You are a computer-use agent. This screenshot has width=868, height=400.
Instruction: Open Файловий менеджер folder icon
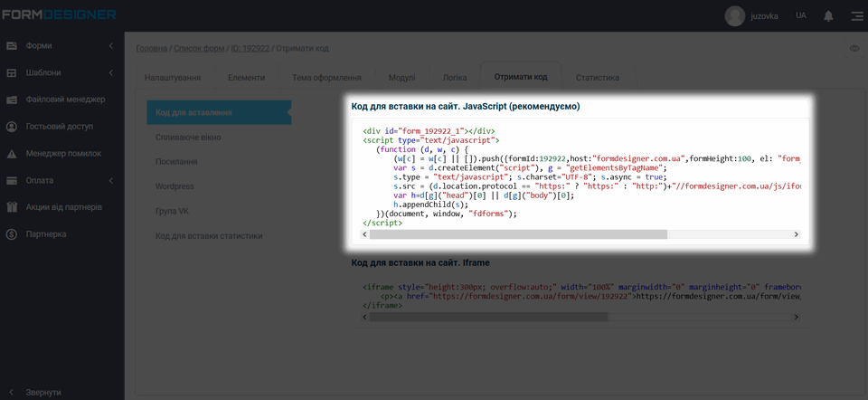click(x=12, y=100)
